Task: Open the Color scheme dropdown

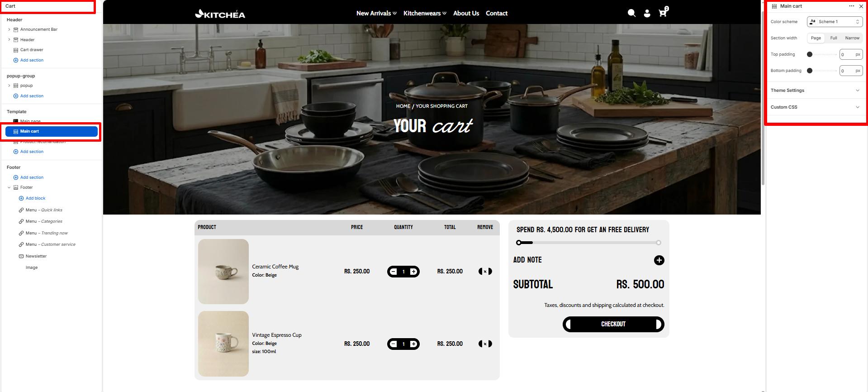Action: [835, 22]
